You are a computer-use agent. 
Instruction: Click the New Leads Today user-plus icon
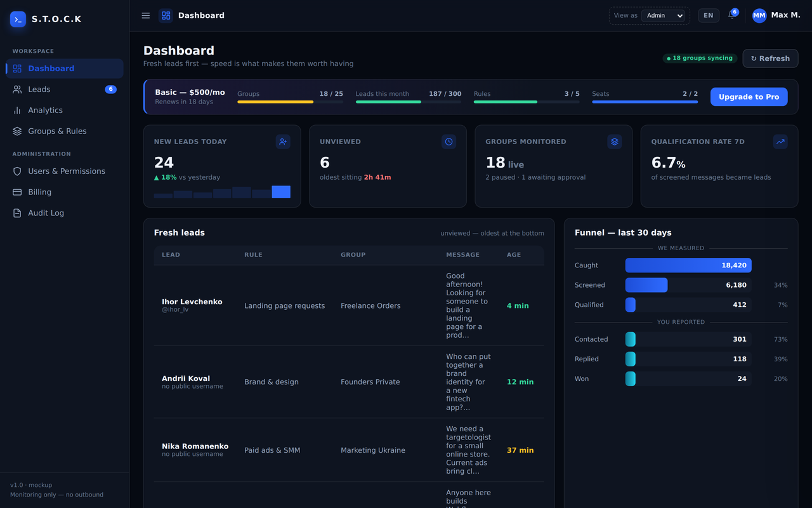tap(283, 142)
